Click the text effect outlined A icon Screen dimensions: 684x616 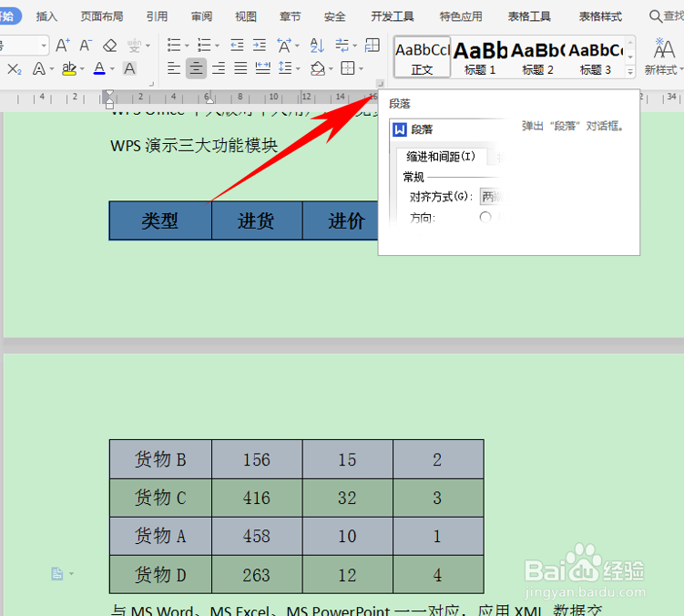39,68
